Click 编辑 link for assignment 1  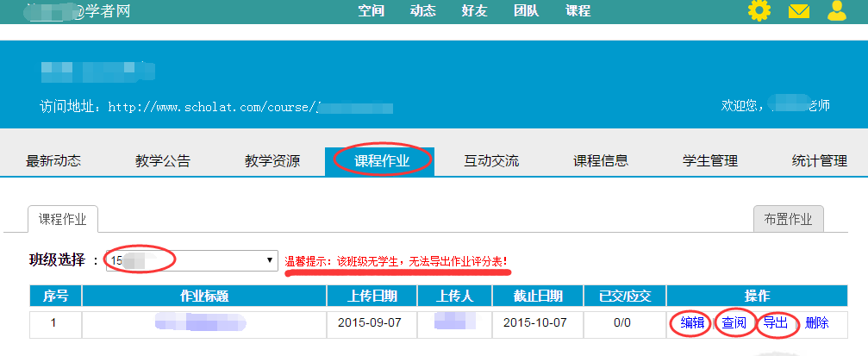pos(692,323)
